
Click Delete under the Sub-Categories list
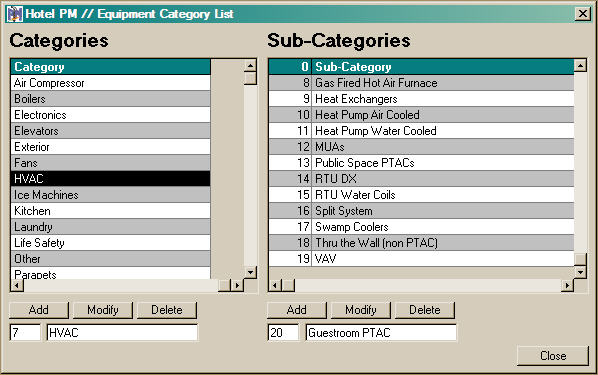pyautogui.click(x=425, y=310)
